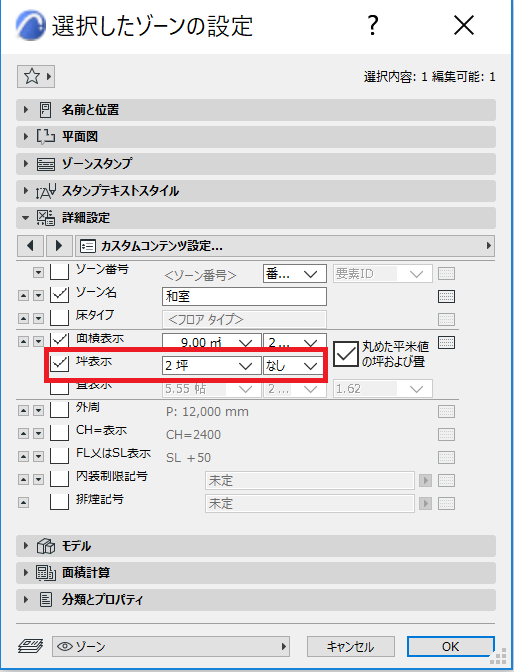The height and width of the screenshot is (672, 514).
Task: Click the move-down arrow for 外周 row
Action: pyautogui.click(x=39, y=411)
